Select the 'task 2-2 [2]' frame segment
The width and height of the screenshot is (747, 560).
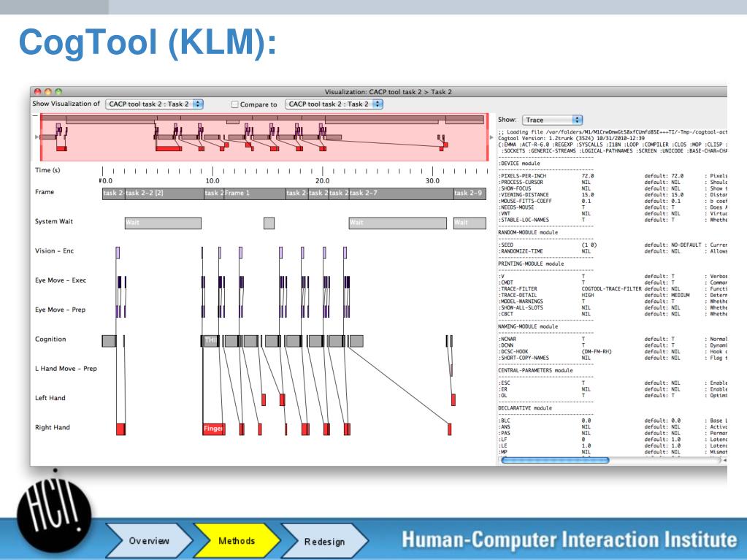point(164,193)
